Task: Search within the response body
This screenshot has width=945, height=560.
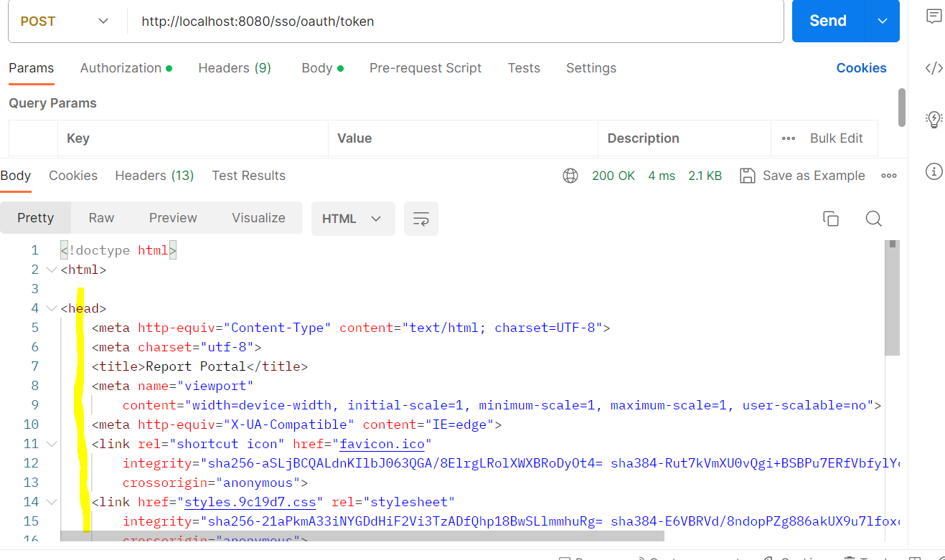Action: coord(873,218)
